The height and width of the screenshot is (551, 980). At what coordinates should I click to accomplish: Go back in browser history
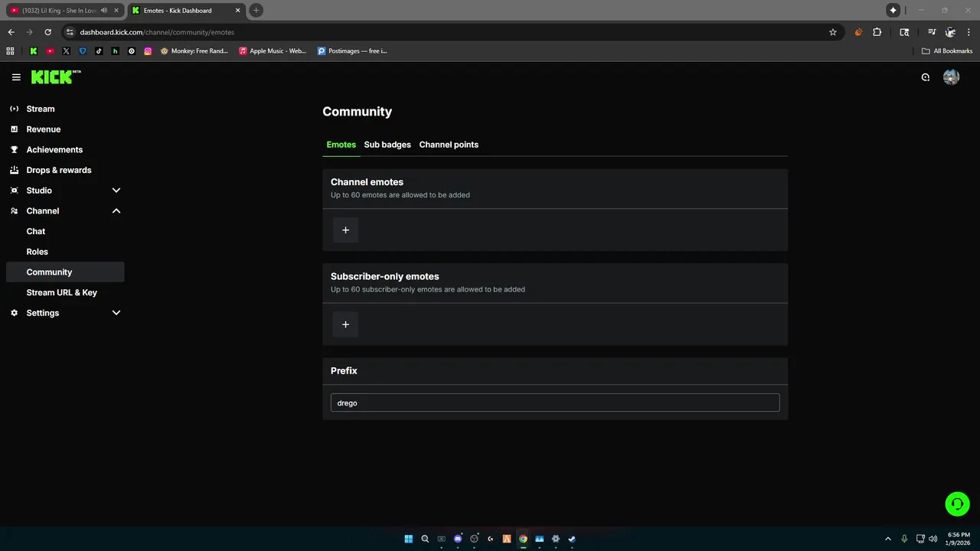[x=11, y=32]
